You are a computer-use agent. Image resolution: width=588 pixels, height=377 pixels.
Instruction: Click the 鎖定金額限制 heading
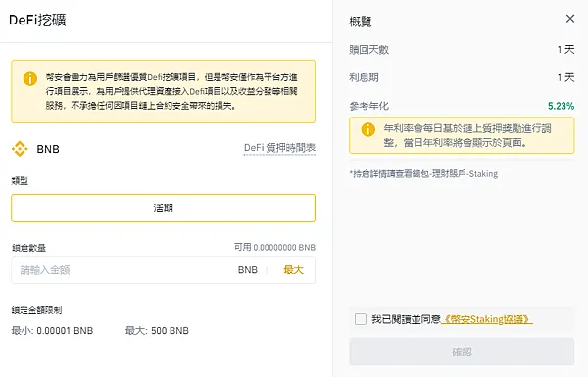pyautogui.click(x=36, y=310)
